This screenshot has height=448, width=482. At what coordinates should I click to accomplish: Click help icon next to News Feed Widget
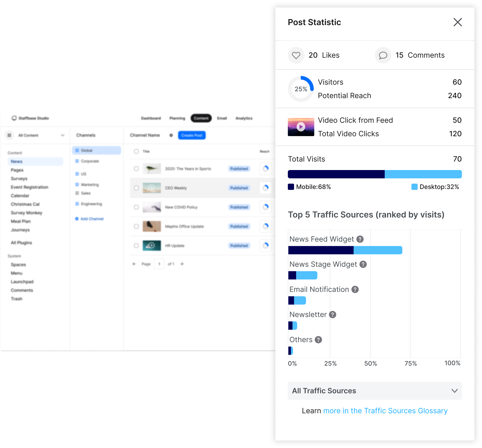(360, 239)
